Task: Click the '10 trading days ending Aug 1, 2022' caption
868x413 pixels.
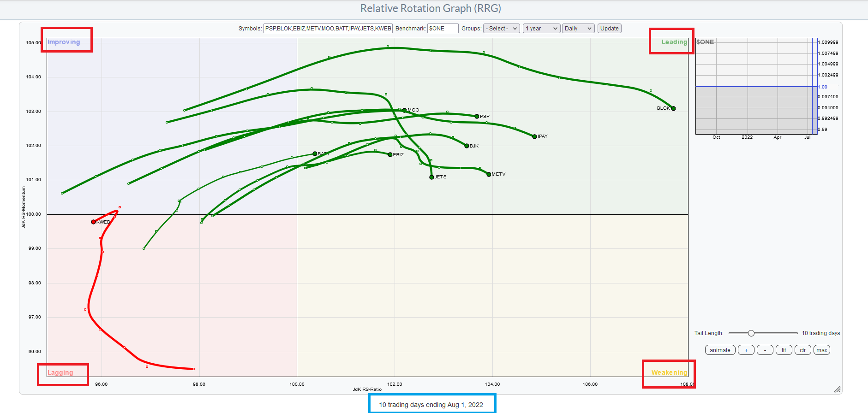Action: [x=431, y=405]
